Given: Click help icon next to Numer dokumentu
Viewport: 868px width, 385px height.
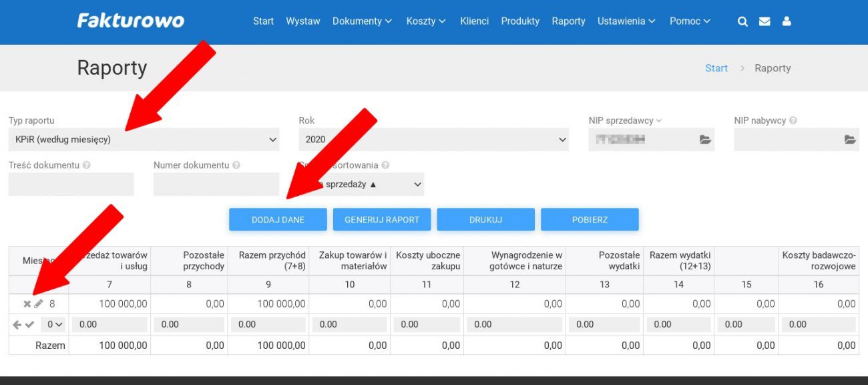Looking at the screenshot, I should pyautogui.click(x=236, y=165).
